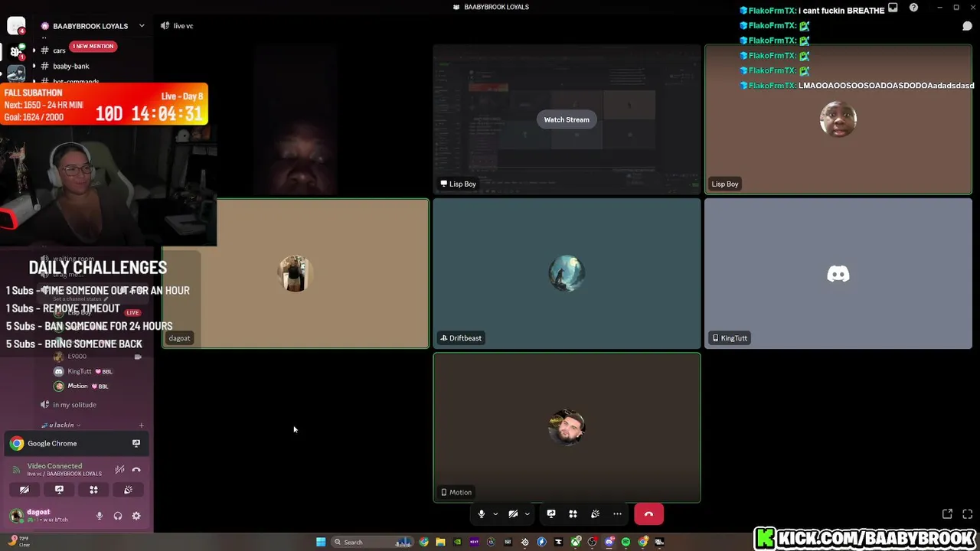
Task: Open soundboard button in voice panel
Action: pos(128,490)
